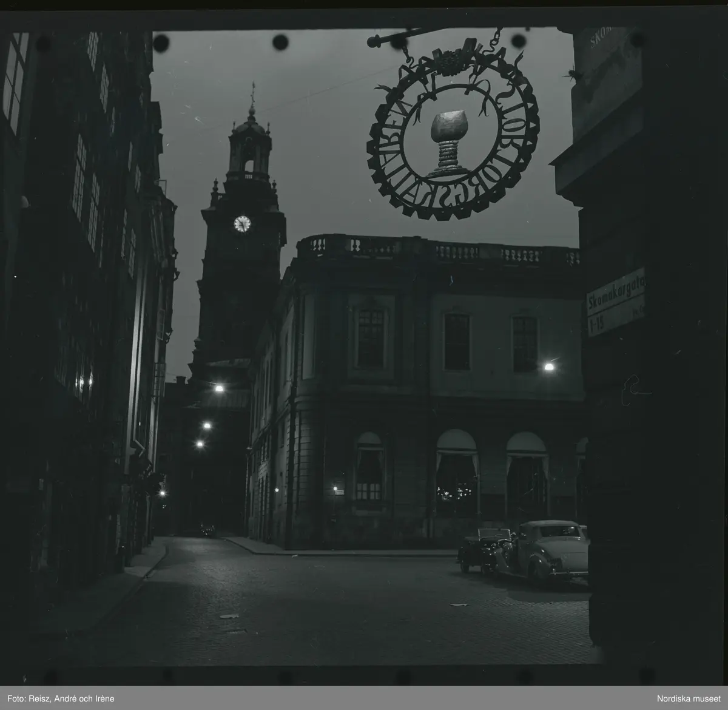Click the illuminated clock face on the tower
Screen dimensions: 728x710
[242, 224]
